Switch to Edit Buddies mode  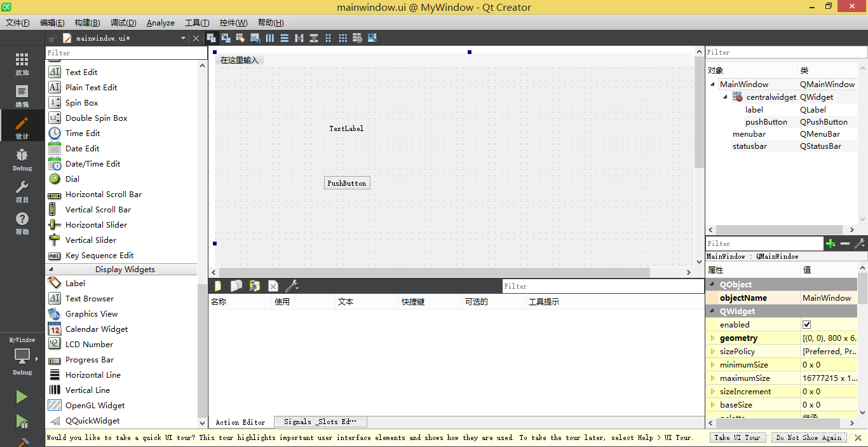point(240,38)
